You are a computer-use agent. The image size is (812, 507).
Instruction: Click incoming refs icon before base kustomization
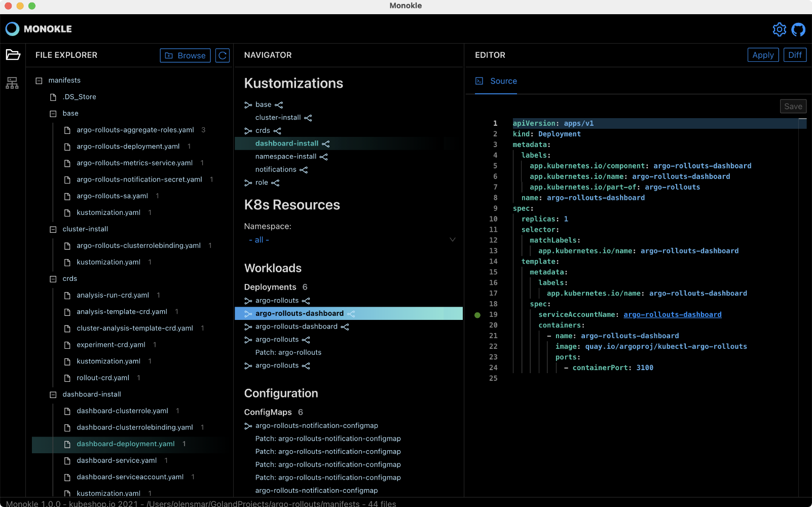248,105
